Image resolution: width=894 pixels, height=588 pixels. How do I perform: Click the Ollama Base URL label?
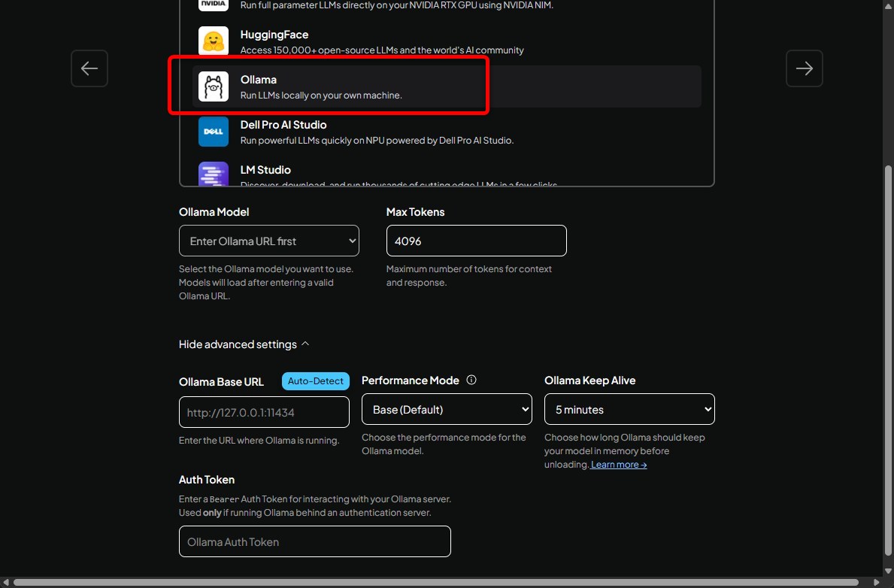pos(221,381)
